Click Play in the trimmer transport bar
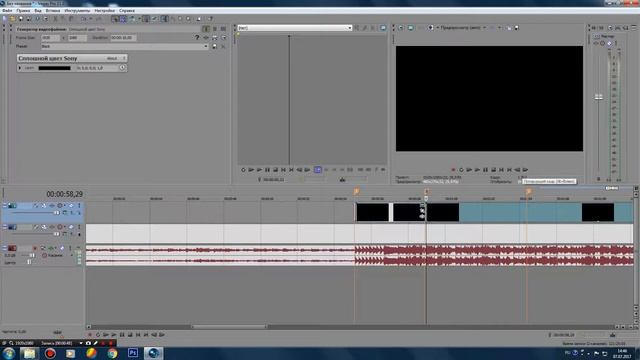This screenshot has height=360, width=640. (259, 170)
